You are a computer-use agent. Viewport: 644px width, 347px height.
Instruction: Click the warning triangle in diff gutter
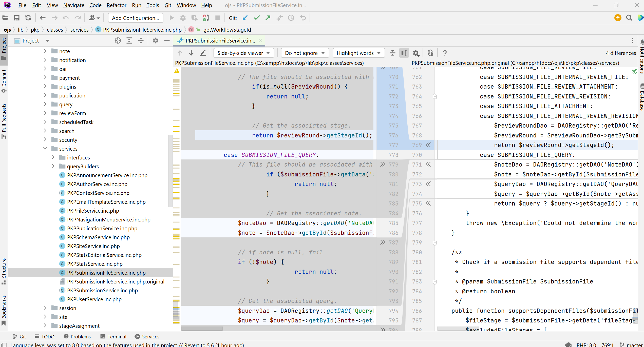click(177, 71)
